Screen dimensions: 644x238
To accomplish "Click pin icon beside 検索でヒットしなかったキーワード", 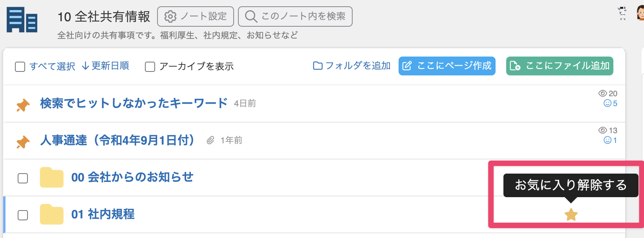I will [x=23, y=105].
